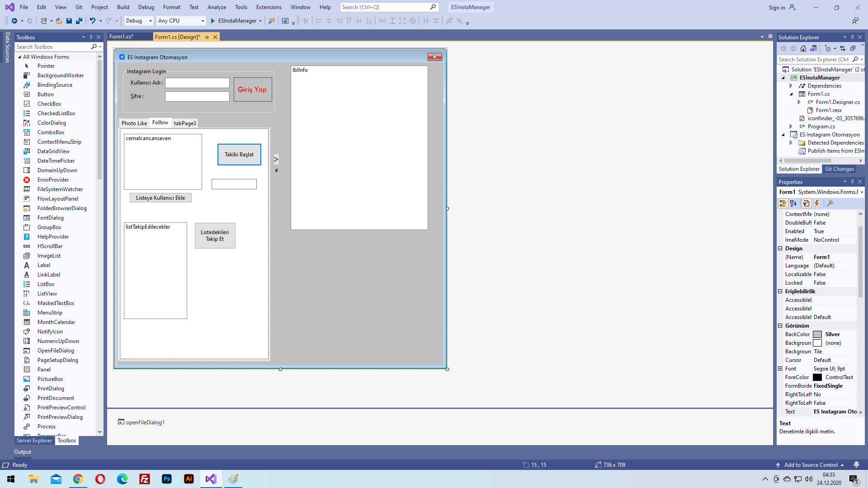The width and height of the screenshot is (868, 488).
Task: Click the Find in Files toolbar icon
Action: coord(272,21)
